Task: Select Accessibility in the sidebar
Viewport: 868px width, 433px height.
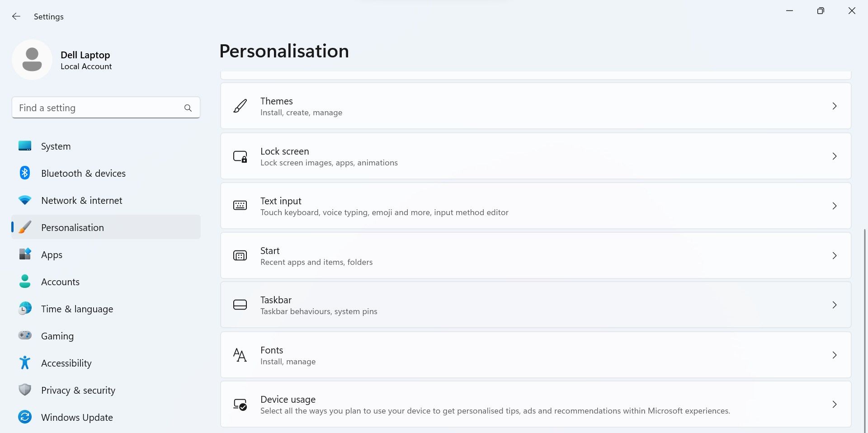Action: [66, 363]
